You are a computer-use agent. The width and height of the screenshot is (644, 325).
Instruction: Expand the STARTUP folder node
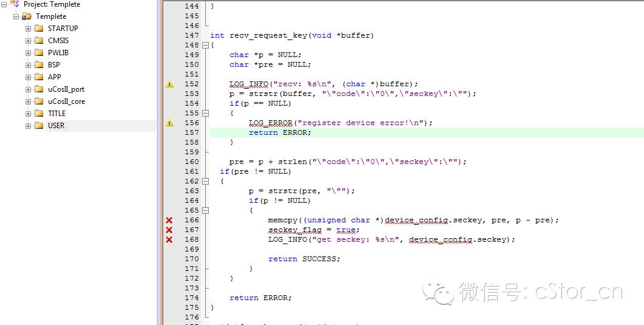(x=28, y=29)
